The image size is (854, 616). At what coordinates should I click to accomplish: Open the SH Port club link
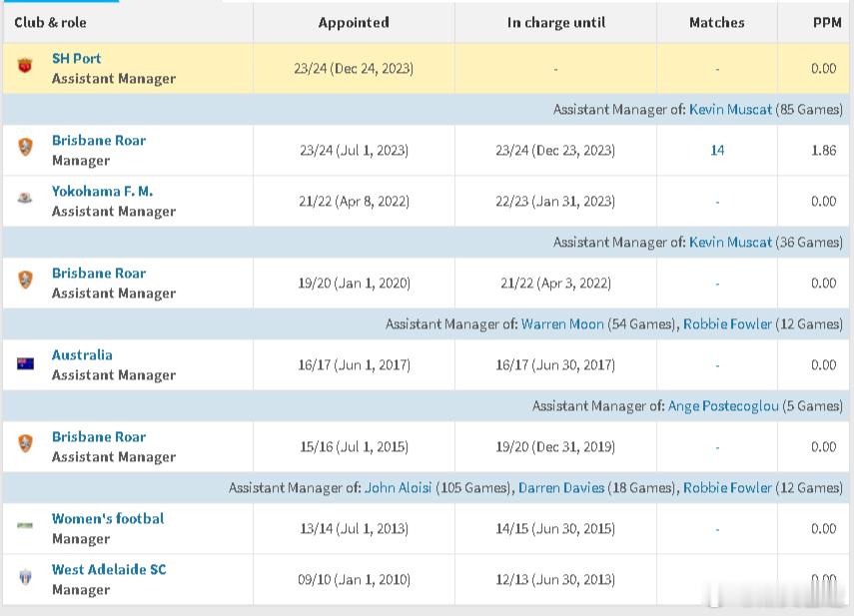[x=76, y=58]
